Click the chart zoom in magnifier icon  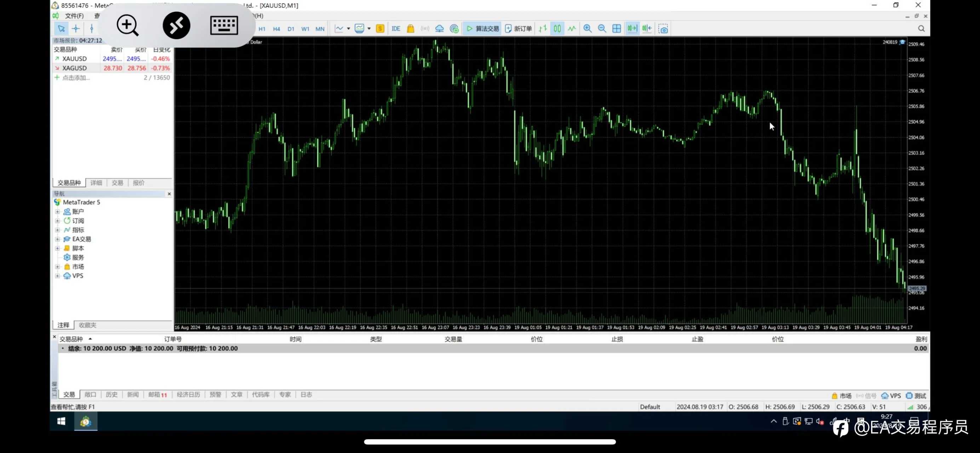[x=588, y=29]
